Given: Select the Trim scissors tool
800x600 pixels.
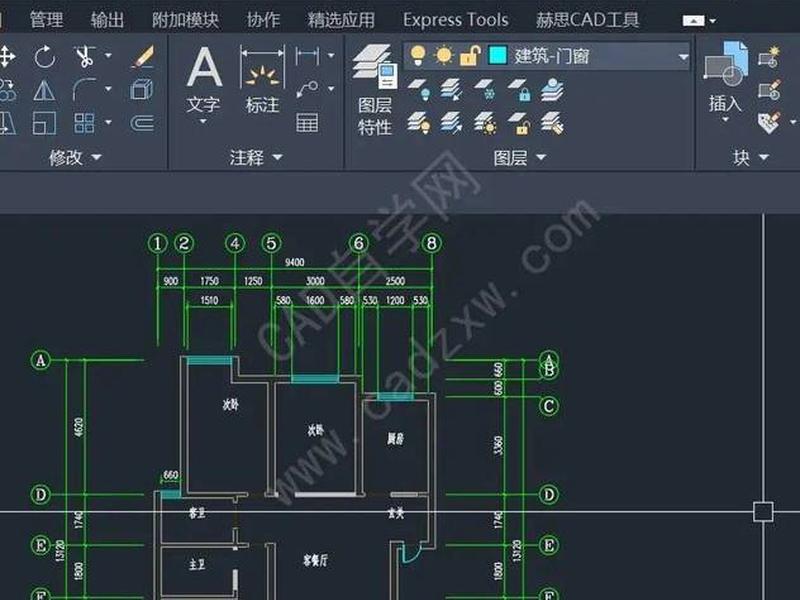Looking at the screenshot, I should pyautogui.click(x=85, y=56).
